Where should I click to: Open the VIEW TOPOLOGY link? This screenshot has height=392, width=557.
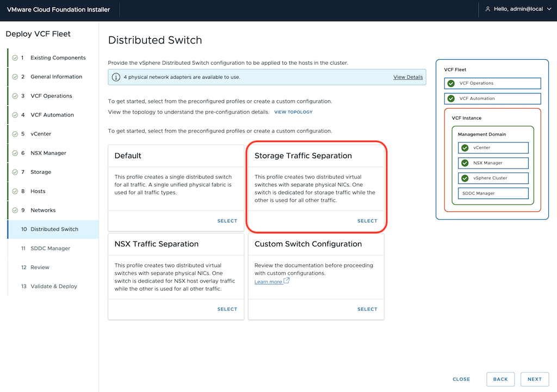click(x=293, y=112)
